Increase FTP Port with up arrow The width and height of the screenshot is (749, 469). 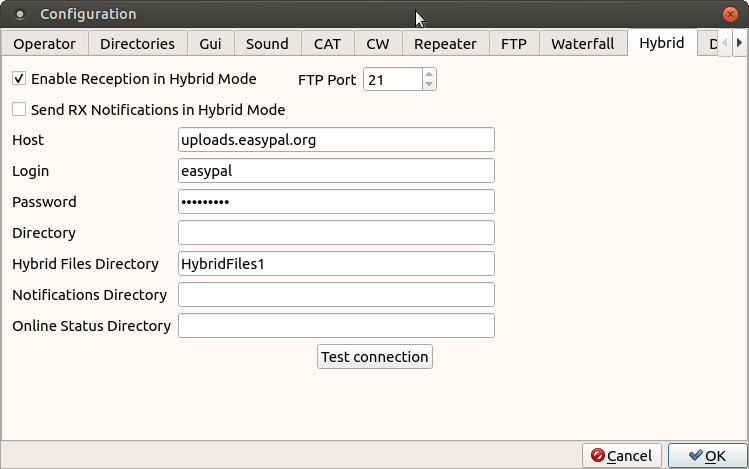coord(429,74)
